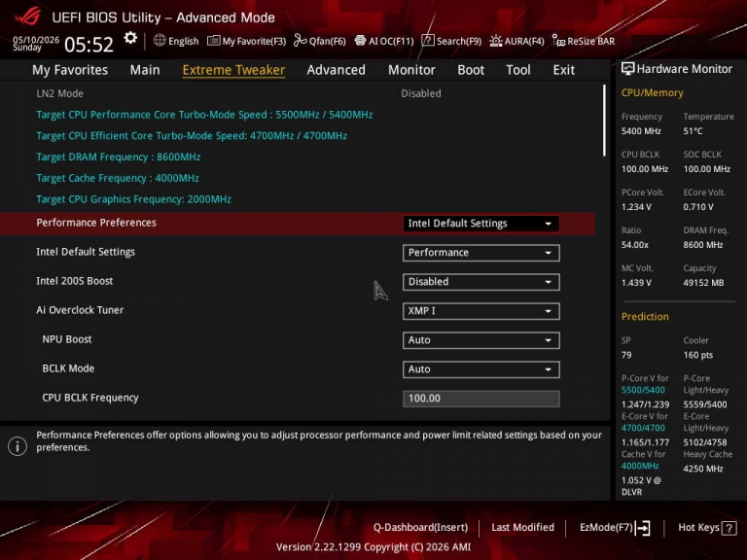Open Qfan(F6) fan control icon
The height and width of the screenshot is (560, 747).
tap(301, 41)
